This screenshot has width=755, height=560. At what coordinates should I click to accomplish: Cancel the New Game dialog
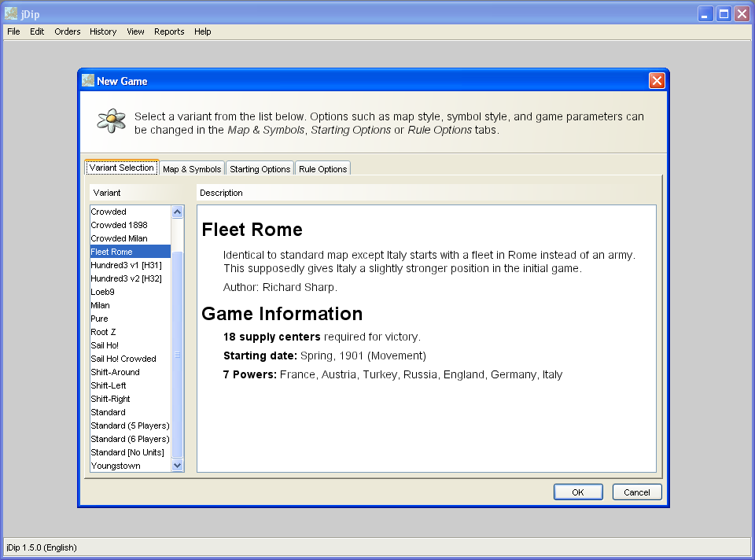click(x=636, y=492)
